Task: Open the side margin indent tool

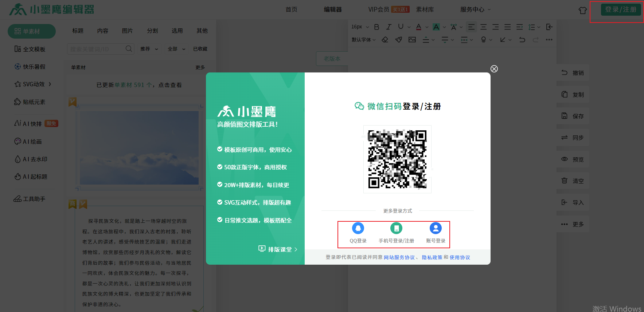Action: tap(464, 40)
